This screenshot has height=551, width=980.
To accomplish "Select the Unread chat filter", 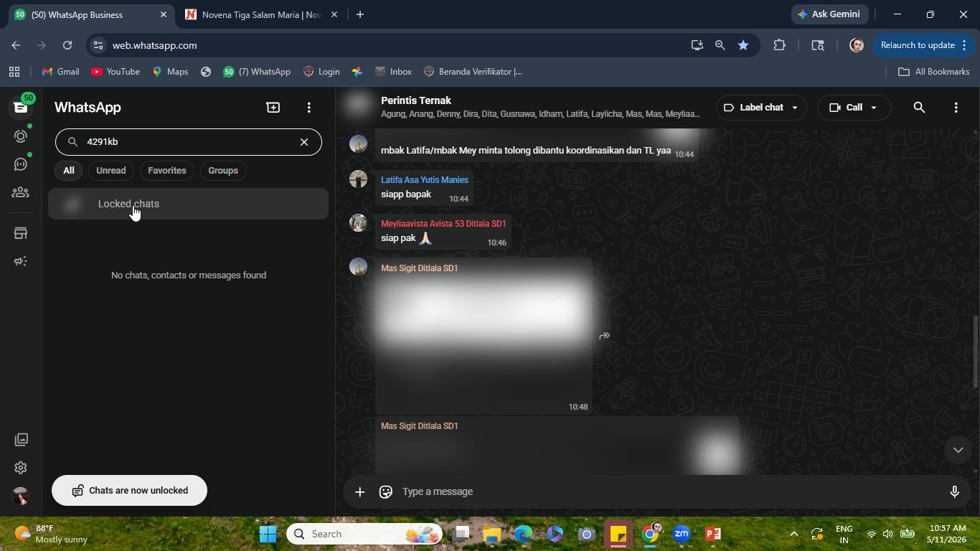I will point(111,171).
